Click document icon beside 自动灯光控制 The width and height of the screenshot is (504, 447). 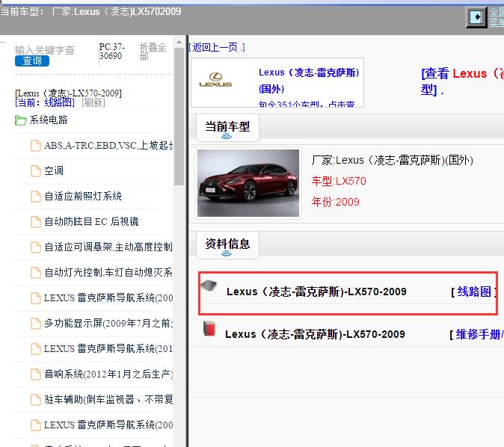[x=36, y=273]
